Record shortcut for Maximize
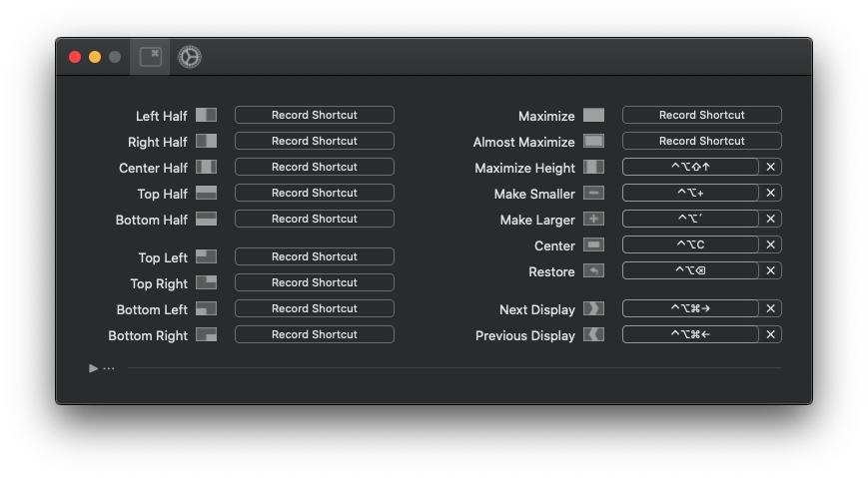The width and height of the screenshot is (868, 478). click(702, 115)
